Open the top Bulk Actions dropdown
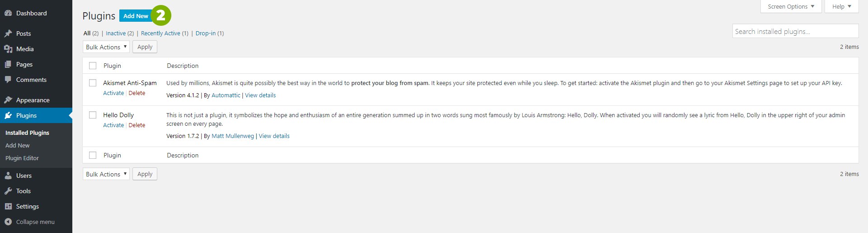Image resolution: width=868 pixels, height=233 pixels. 106,47
